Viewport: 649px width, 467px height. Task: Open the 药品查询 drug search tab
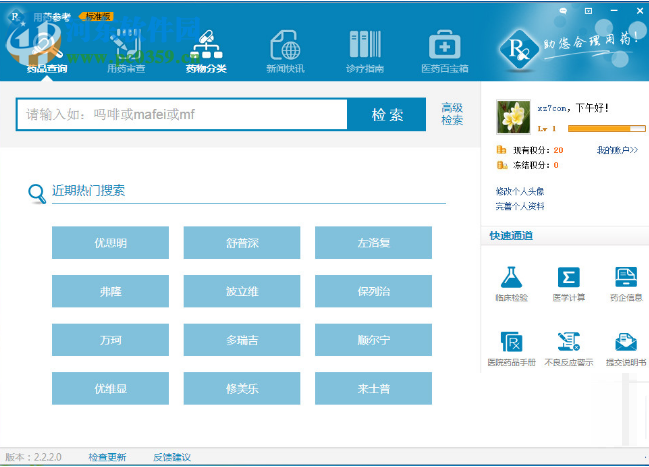pyautogui.click(x=46, y=52)
